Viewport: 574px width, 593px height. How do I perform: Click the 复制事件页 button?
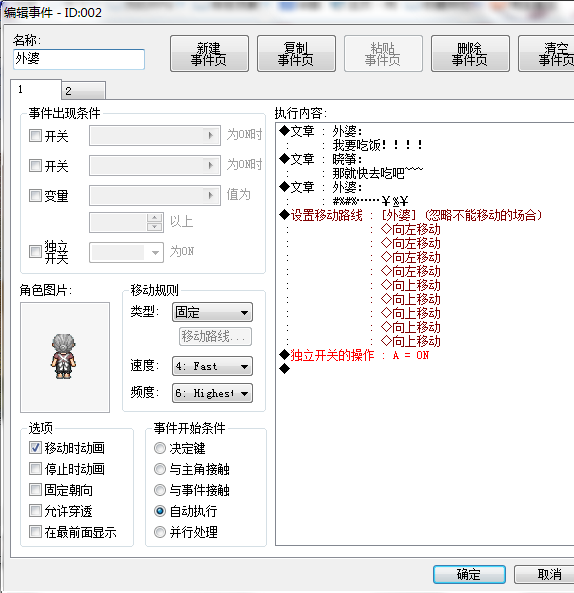(296, 54)
